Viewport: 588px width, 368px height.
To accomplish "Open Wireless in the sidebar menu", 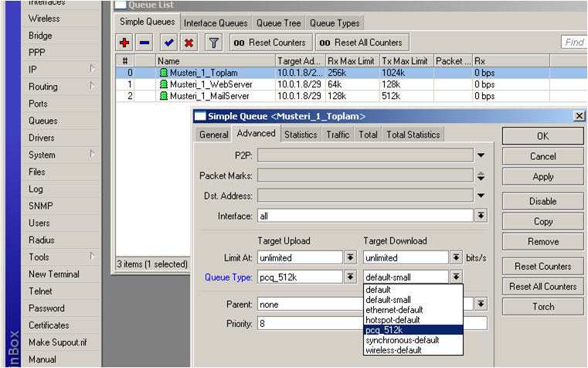I will point(44,19).
